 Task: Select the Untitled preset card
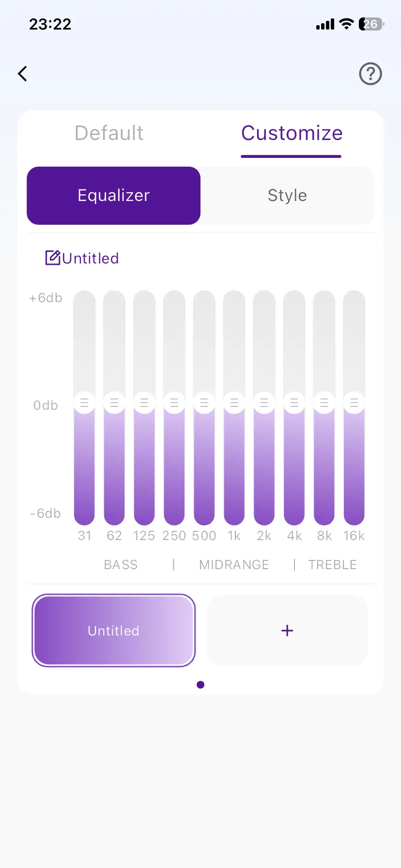(114, 630)
